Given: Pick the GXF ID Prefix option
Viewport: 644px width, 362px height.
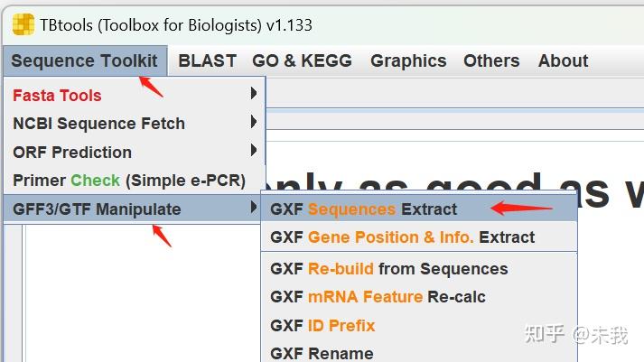Looking at the screenshot, I should 322,325.
